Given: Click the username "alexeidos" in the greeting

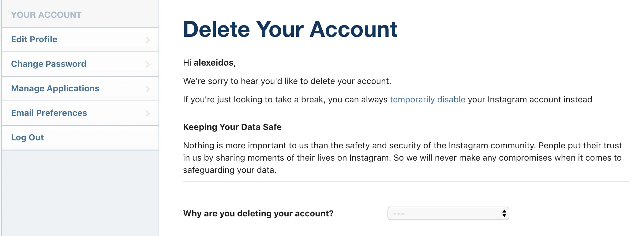Looking at the screenshot, I should click(x=214, y=63).
